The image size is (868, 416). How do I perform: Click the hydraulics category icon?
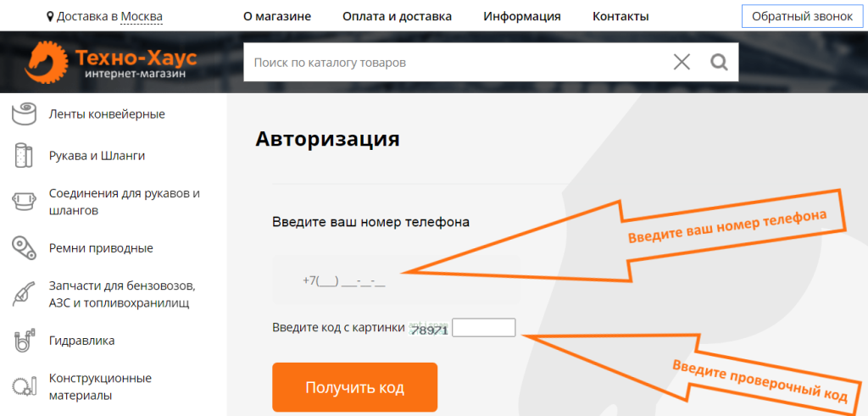(x=24, y=341)
